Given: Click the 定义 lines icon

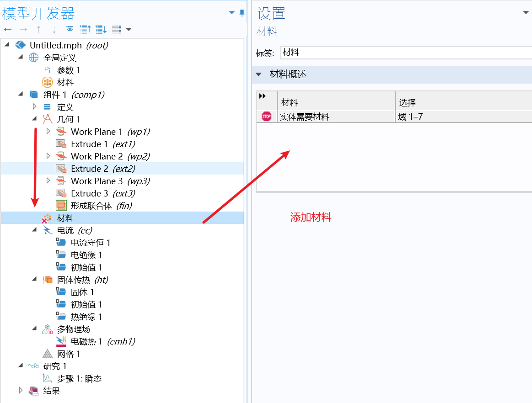Looking at the screenshot, I should click(x=47, y=107).
